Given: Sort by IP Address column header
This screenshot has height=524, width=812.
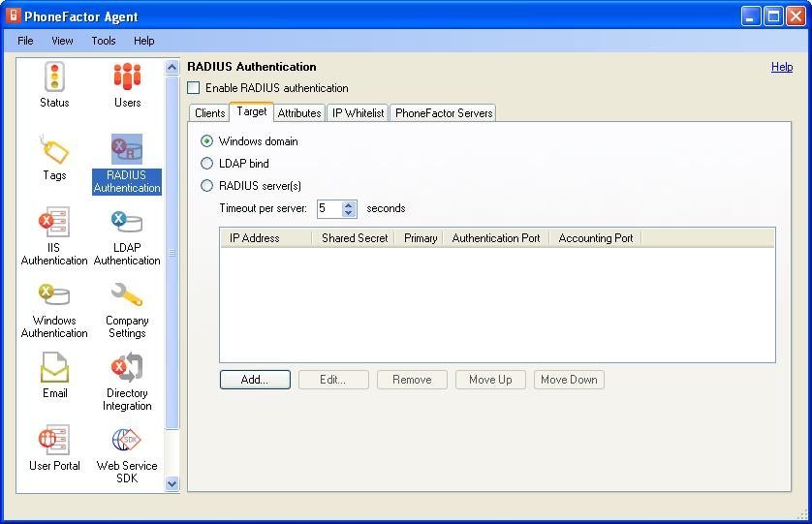Looking at the screenshot, I should [266, 237].
